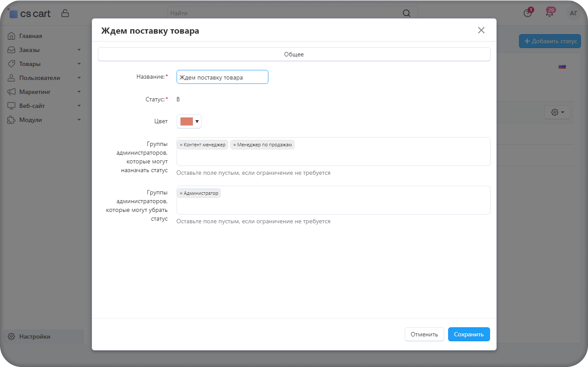Open the notifications bell icon
588x367 pixels.
550,14
